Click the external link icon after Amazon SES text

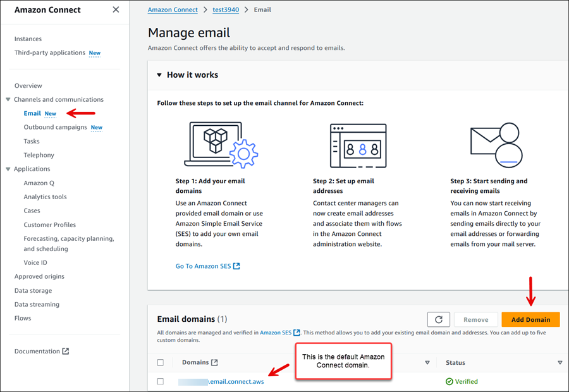point(296,332)
